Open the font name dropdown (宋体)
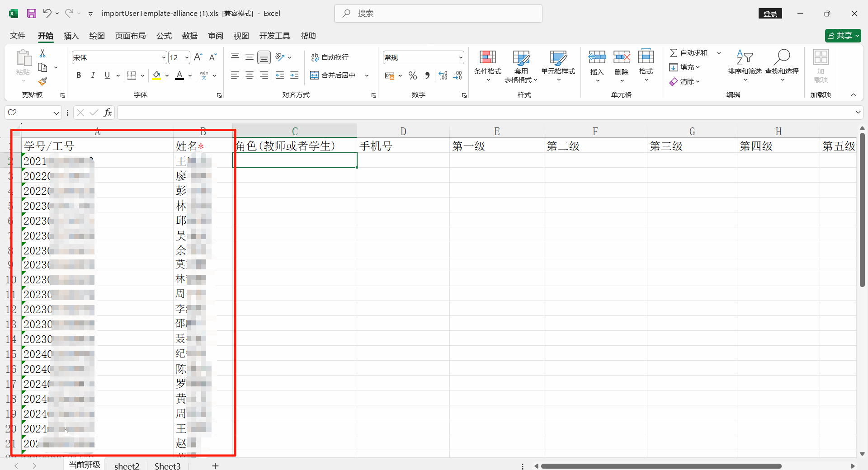This screenshot has width=868, height=470. [x=164, y=57]
